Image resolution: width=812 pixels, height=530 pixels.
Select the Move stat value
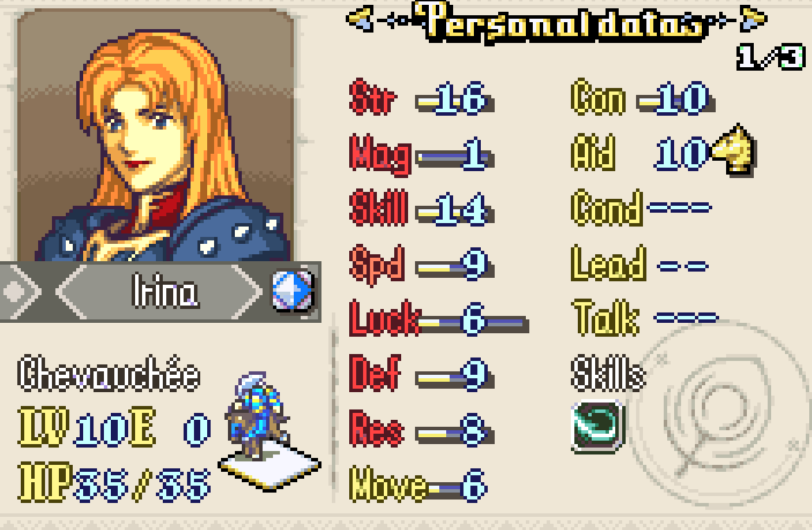coord(473,486)
